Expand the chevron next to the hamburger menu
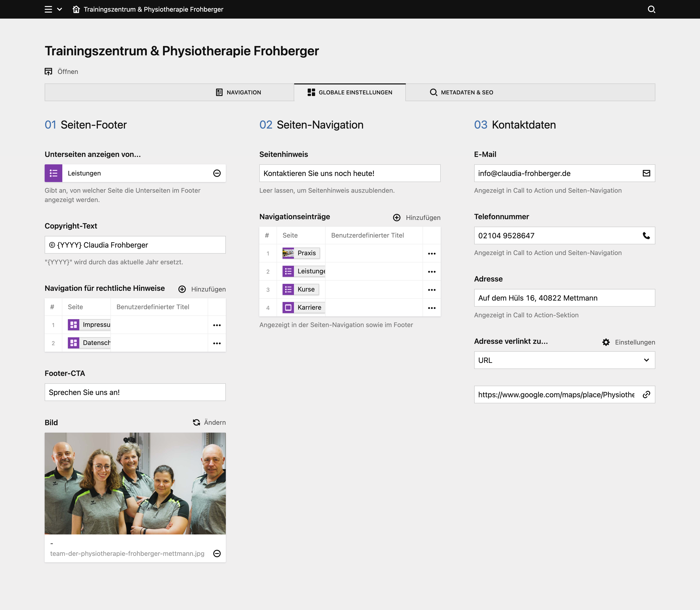700x610 pixels. coord(60,9)
